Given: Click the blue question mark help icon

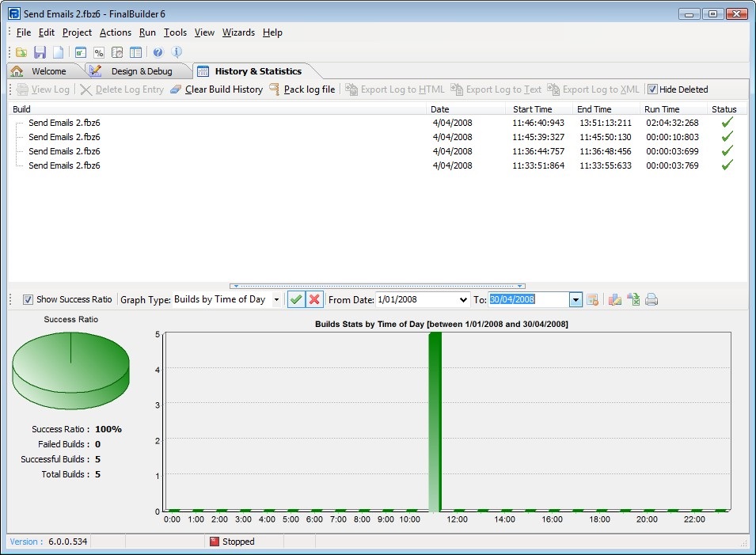Looking at the screenshot, I should (x=158, y=52).
